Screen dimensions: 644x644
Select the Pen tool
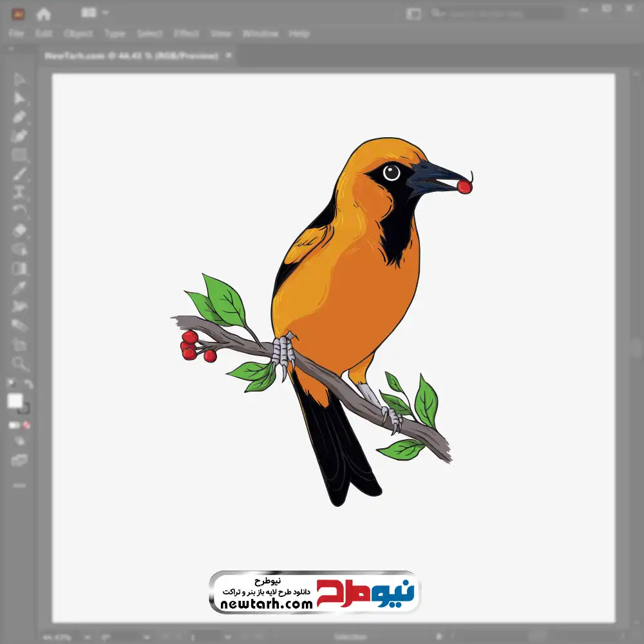point(20,117)
